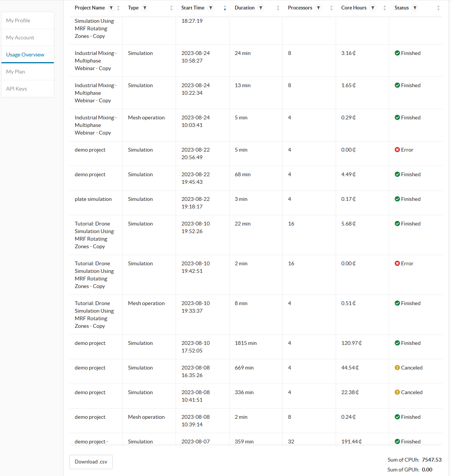
Task: Switch to the My Plan tab
Action: 16,72
